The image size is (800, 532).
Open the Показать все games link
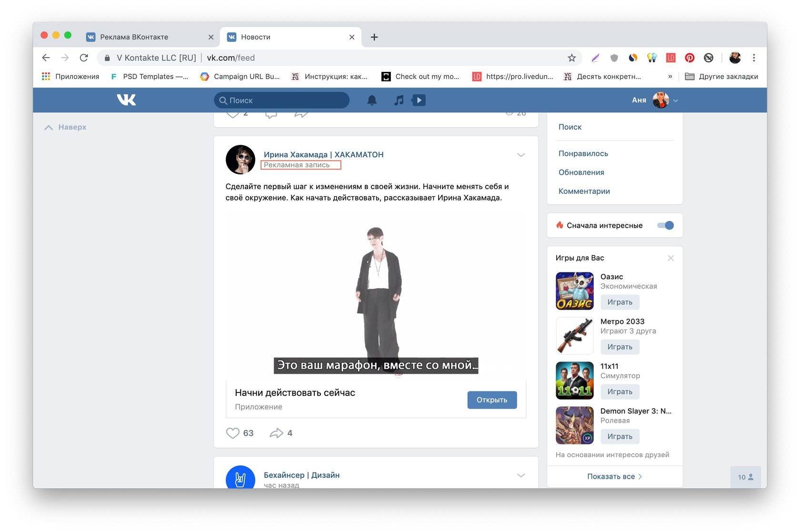(614, 476)
